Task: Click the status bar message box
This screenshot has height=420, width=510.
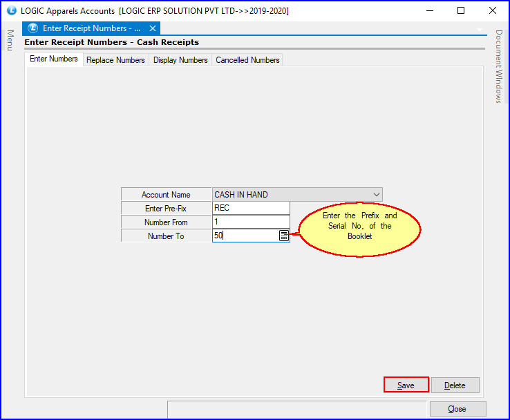Action: click(296, 409)
